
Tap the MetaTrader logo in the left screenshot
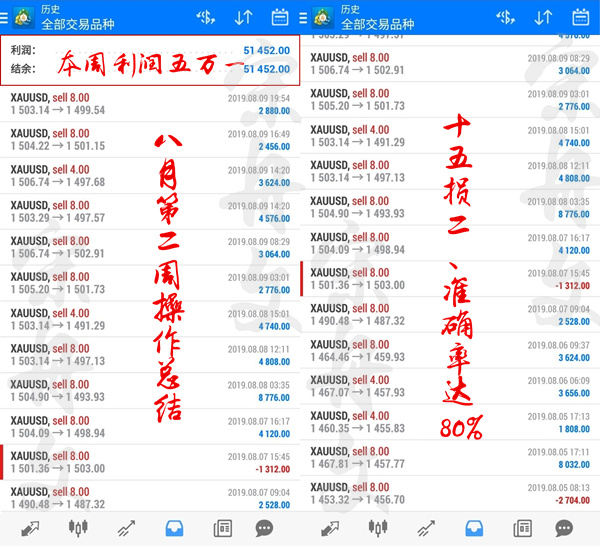coord(23,18)
